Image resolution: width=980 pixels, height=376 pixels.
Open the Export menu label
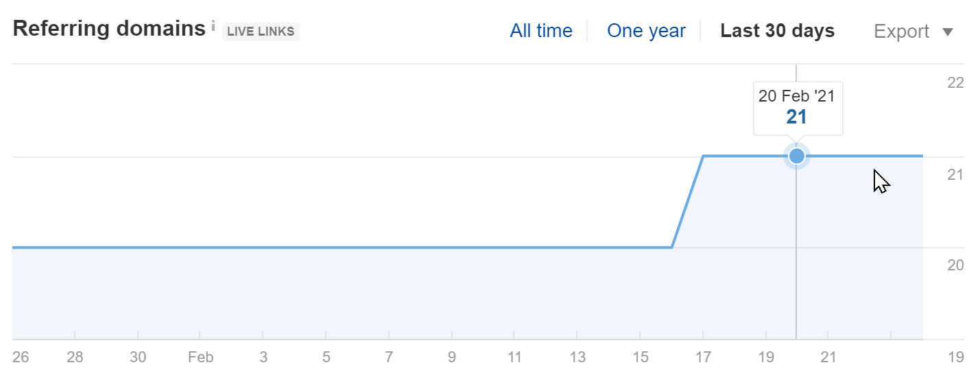pos(902,32)
